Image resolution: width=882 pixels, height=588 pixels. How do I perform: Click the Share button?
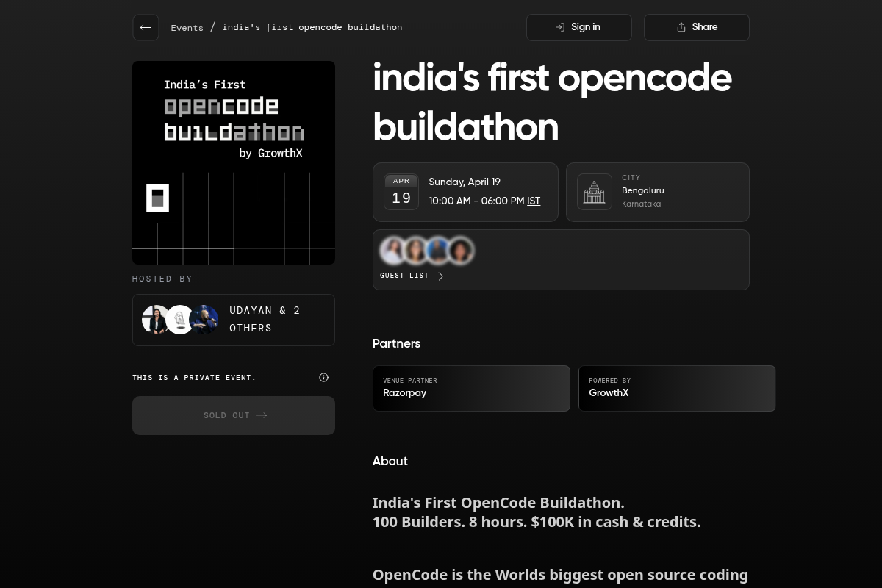[696, 27]
